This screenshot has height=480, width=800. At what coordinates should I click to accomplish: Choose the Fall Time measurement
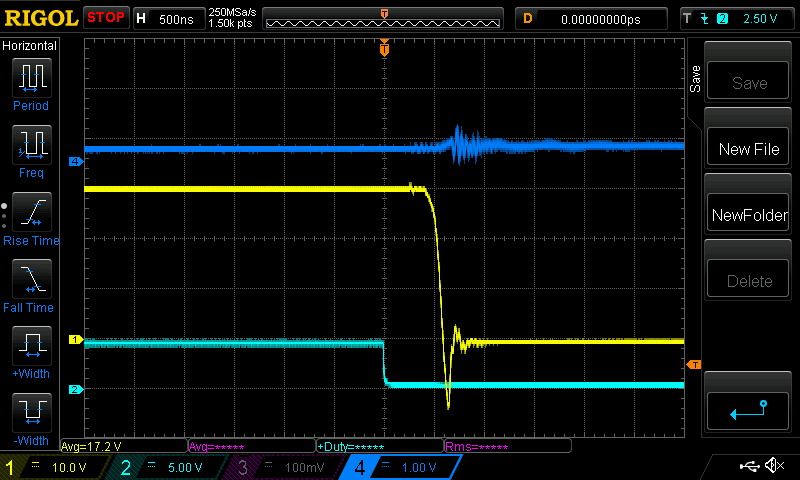coord(31,279)
